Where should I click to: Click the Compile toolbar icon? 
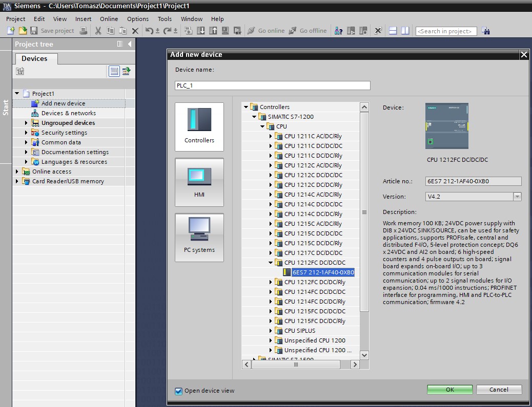pos(188,31)
